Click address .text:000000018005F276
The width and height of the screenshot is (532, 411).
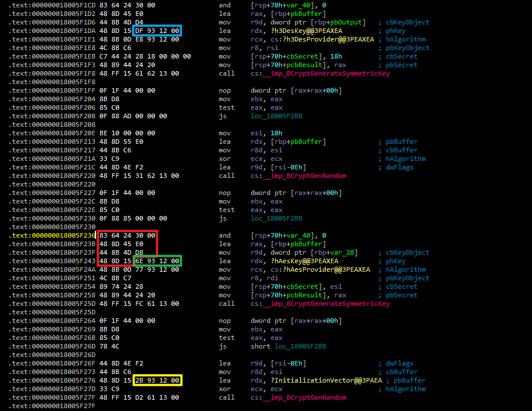tap(52, 380)
